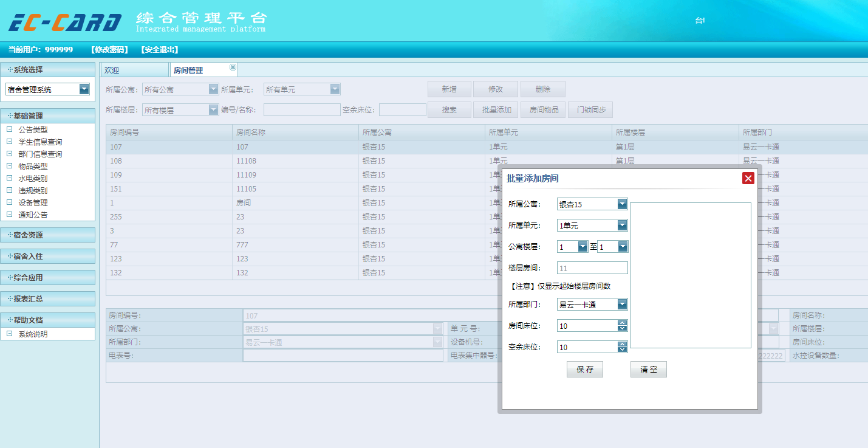Collapse the 基础管理 section
868x448 pixels.
(47, 115)
